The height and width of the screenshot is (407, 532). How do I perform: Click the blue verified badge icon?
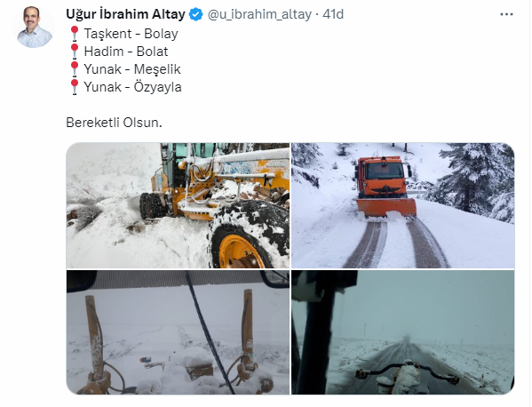click(195, 14)
